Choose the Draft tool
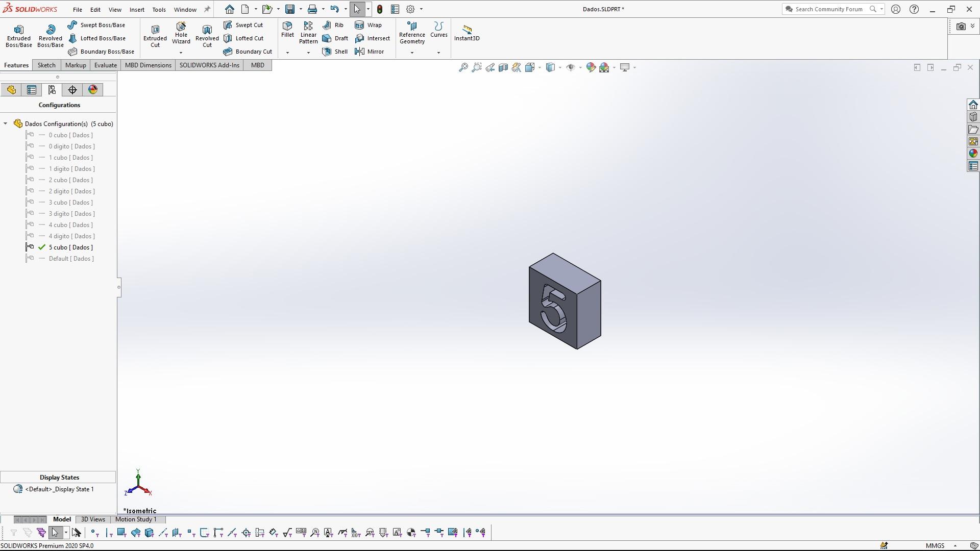 pos(335,38)
